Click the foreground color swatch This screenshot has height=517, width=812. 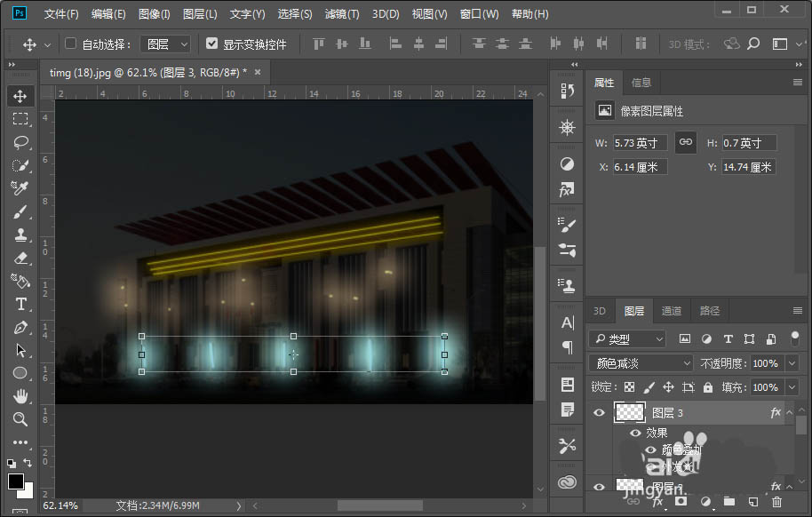(16, 481)
